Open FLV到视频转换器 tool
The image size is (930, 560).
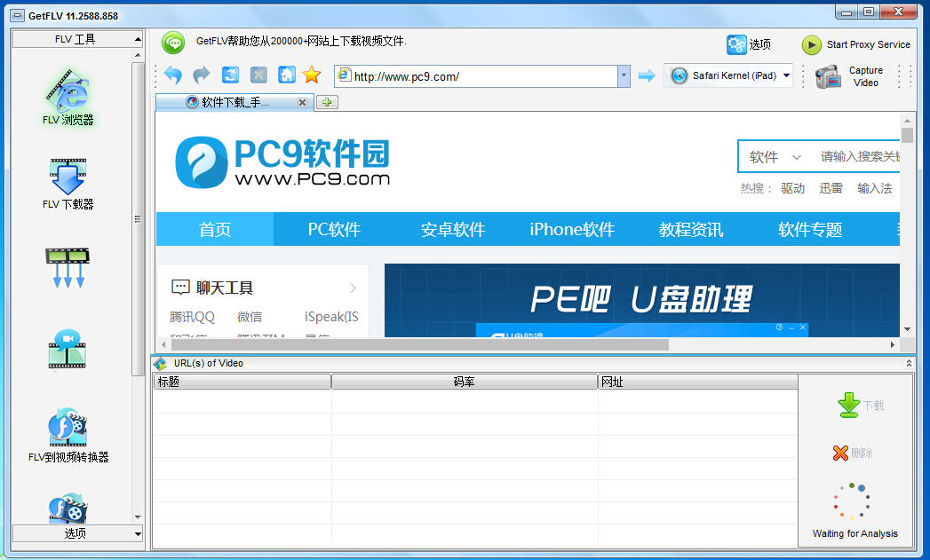68,435
